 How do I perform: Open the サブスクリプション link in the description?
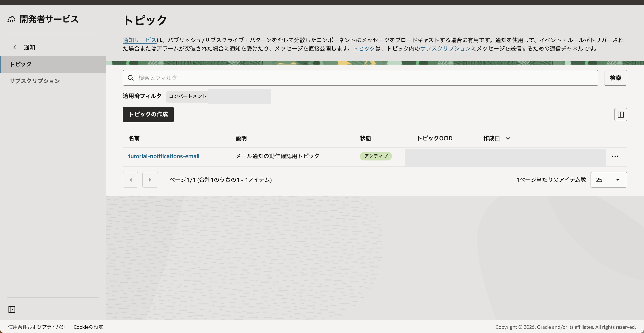(x=445, y=48)
